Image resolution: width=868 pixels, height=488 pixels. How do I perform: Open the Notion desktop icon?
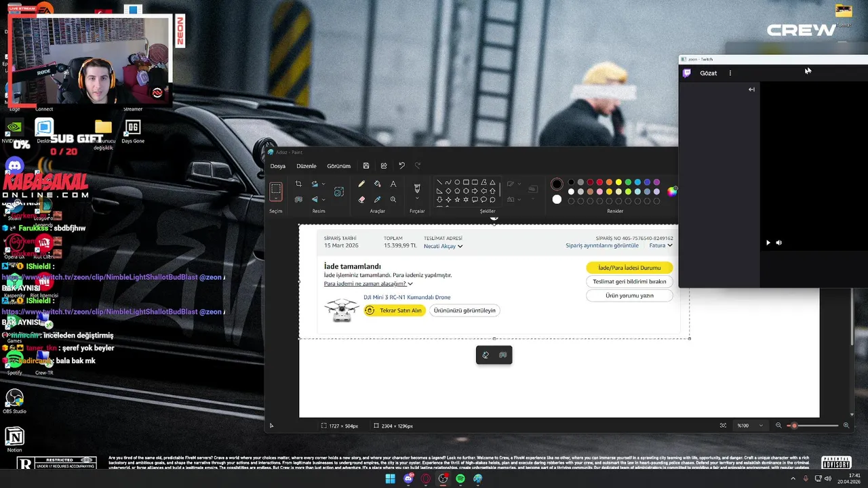tap(14, 436)
